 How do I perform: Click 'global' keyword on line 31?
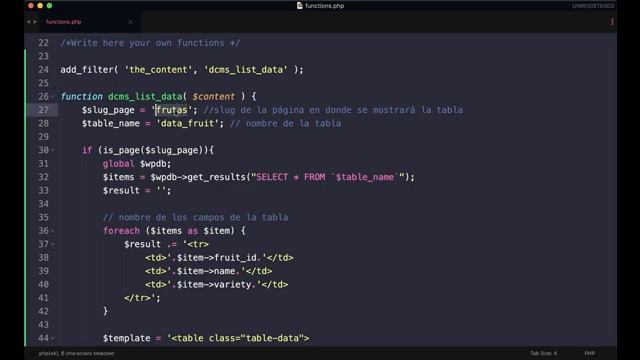click(x=118, y=164)
